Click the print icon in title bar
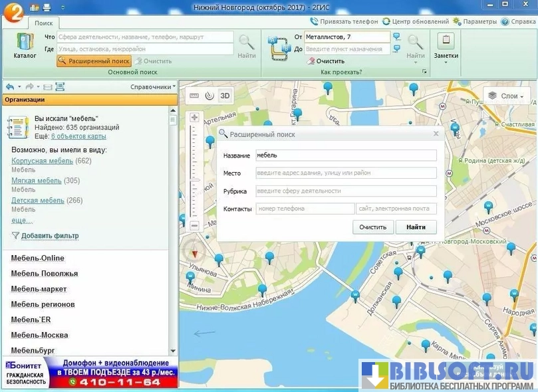This screenshot has height=392, width=538. 47,7
